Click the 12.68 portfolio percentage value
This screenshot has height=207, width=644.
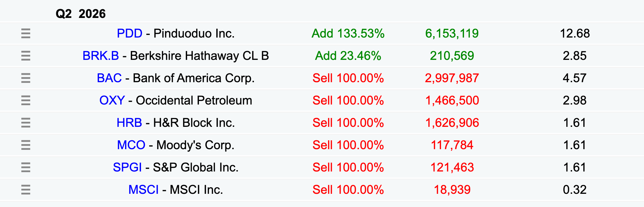click(575, 33)
